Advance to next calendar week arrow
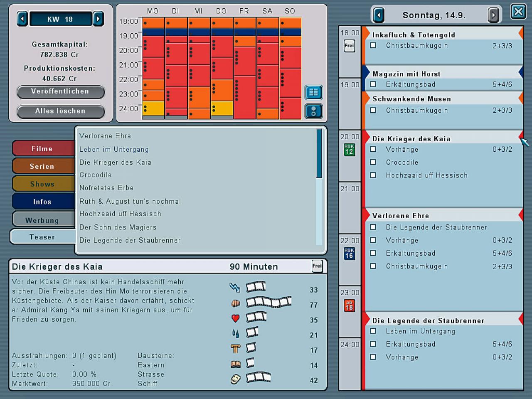Screen dimensions: 532x399 point(98,19)
